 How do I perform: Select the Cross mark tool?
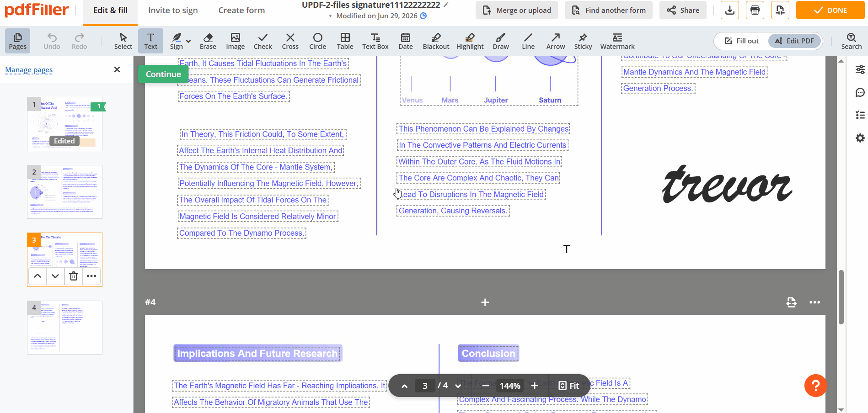point(290,41)
